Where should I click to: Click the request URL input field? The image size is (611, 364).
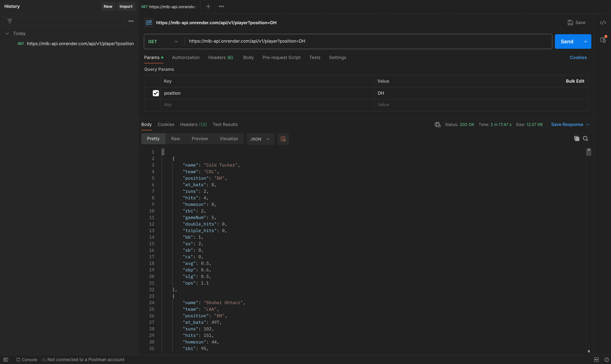(x=368, y=41)
